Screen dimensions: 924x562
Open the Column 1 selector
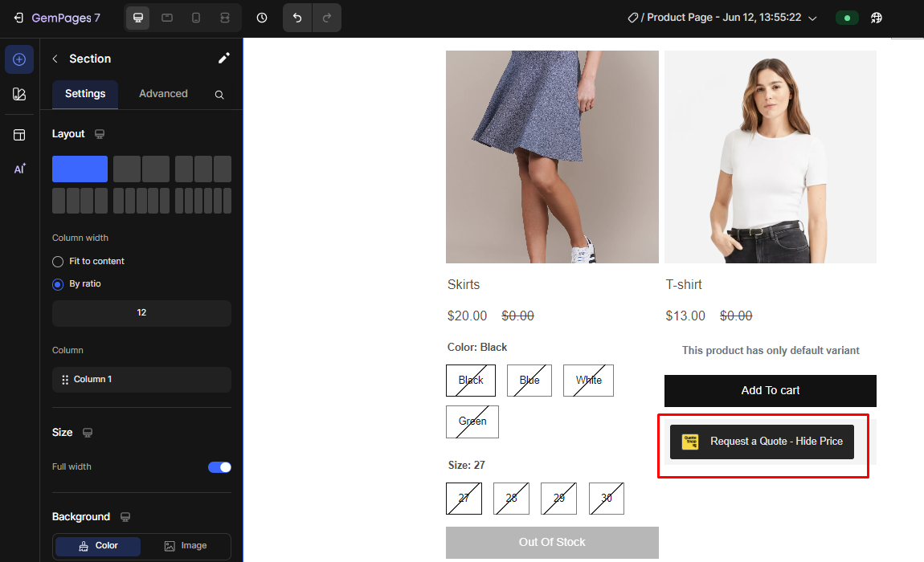coord(141,379)
